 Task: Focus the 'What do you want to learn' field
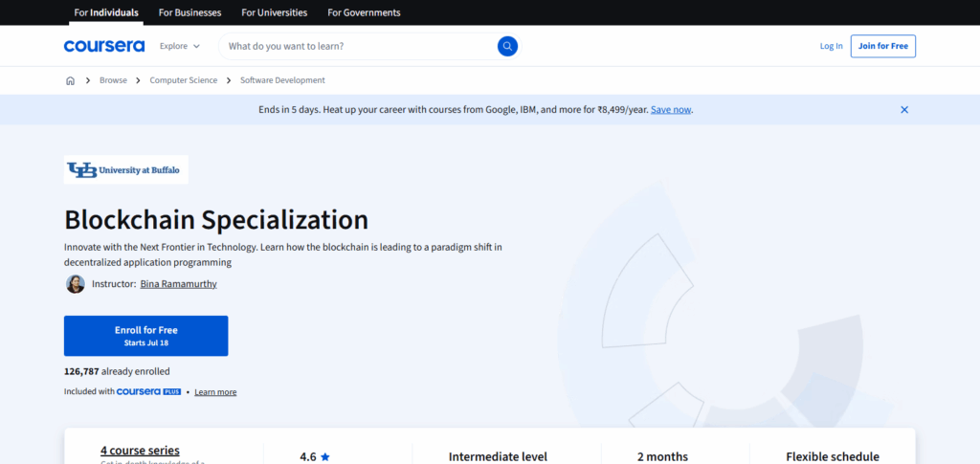point(359,46)
